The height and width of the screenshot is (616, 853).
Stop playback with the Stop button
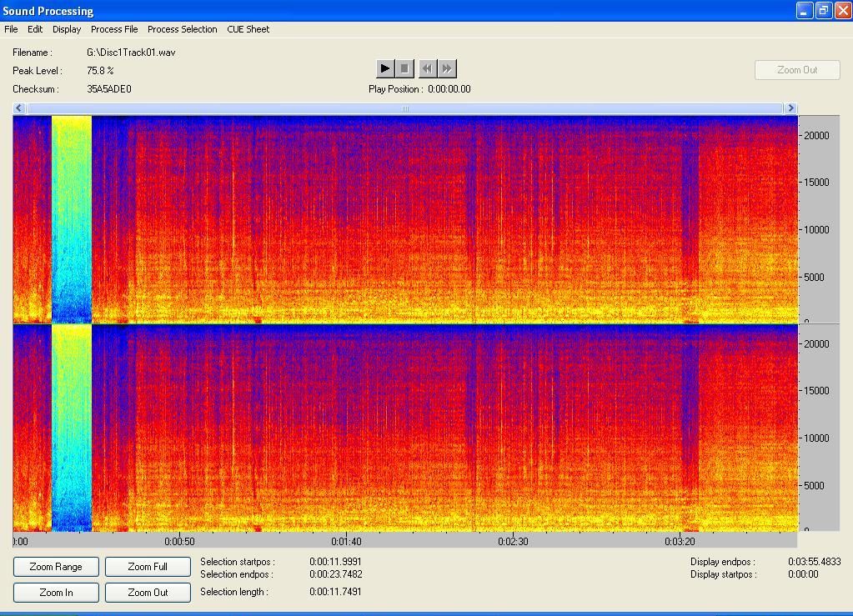(404, 68)
